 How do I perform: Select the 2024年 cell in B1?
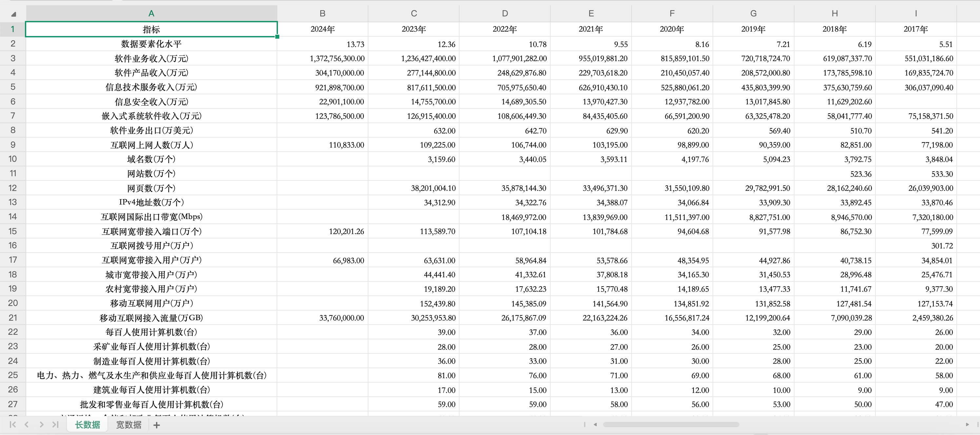point(322,29)
